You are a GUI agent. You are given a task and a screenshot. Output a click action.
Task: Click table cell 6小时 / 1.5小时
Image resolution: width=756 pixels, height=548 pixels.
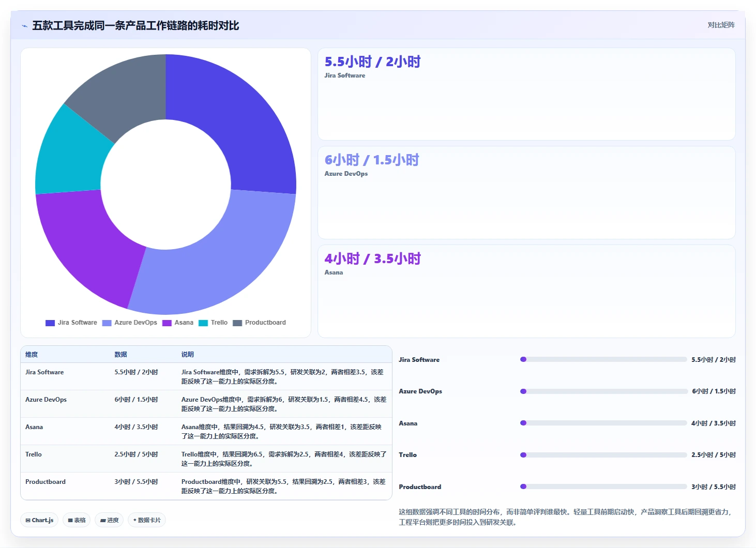tap(136, 400)
